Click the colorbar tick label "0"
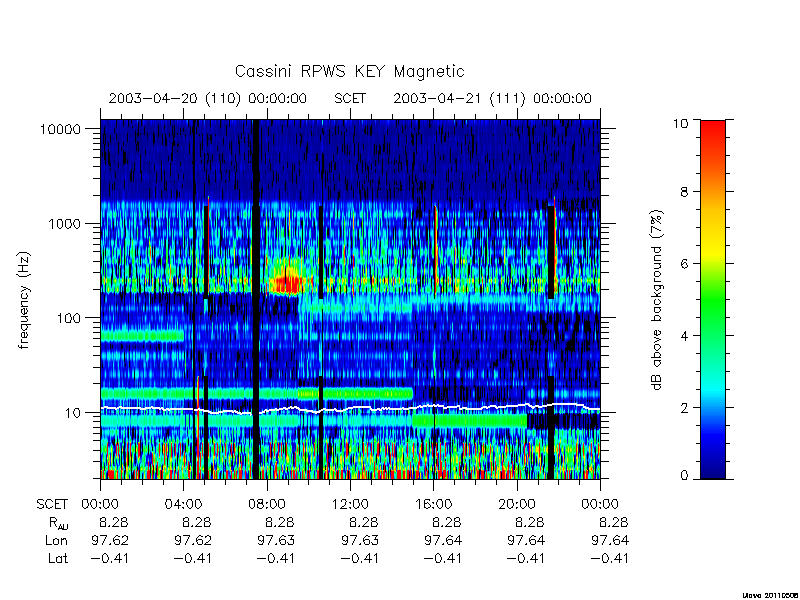Viewport: 800px width, 600px height. click(x=684, y=476)
